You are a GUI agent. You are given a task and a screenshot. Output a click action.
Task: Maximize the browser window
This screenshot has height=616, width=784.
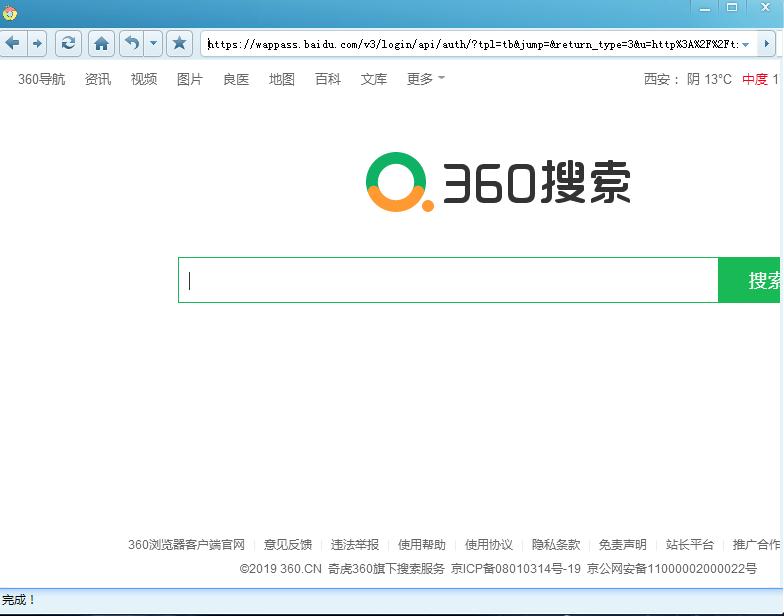[732, 8]
